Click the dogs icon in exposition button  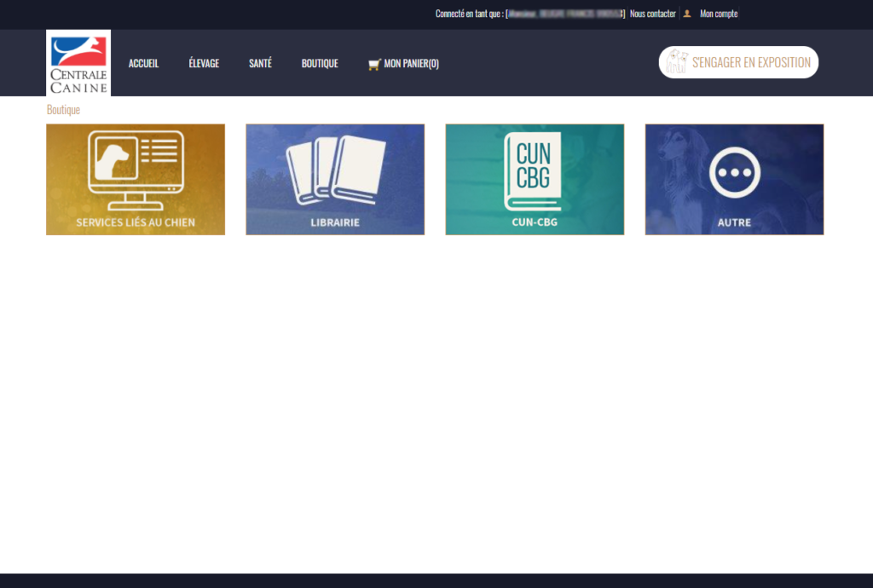677,61
